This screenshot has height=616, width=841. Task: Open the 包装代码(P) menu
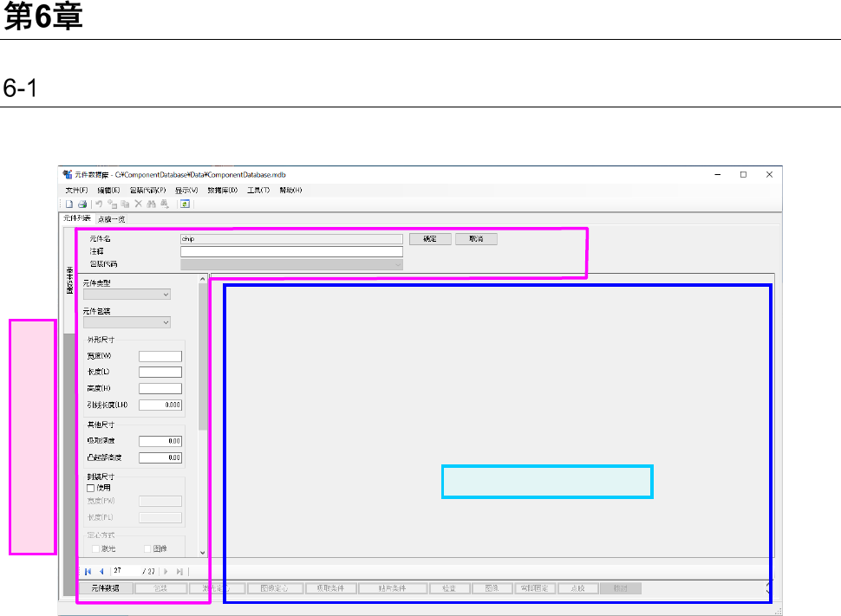(x=147, y=191)
